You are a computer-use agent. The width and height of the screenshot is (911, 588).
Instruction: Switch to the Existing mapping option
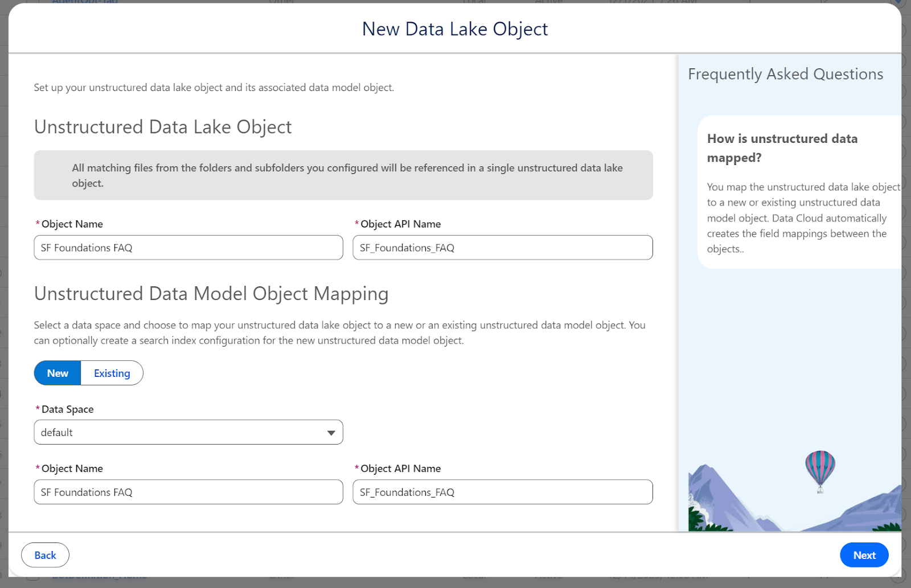click(112, 373)
